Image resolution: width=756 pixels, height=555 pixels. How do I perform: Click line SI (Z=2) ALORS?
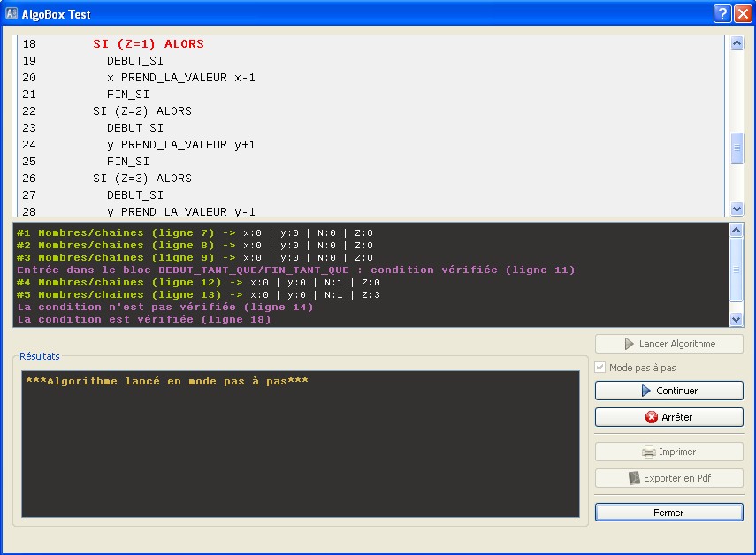[142, 111]
